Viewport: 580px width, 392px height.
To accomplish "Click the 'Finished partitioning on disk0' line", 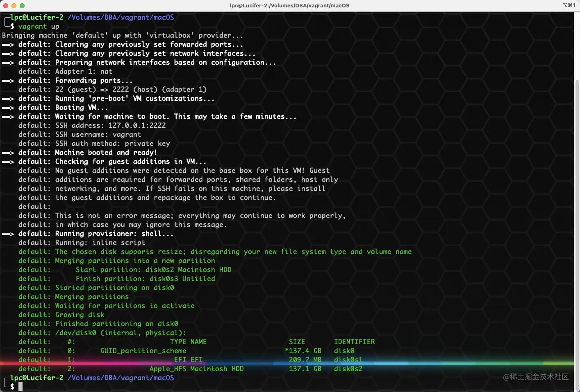I will click(98, 324).
